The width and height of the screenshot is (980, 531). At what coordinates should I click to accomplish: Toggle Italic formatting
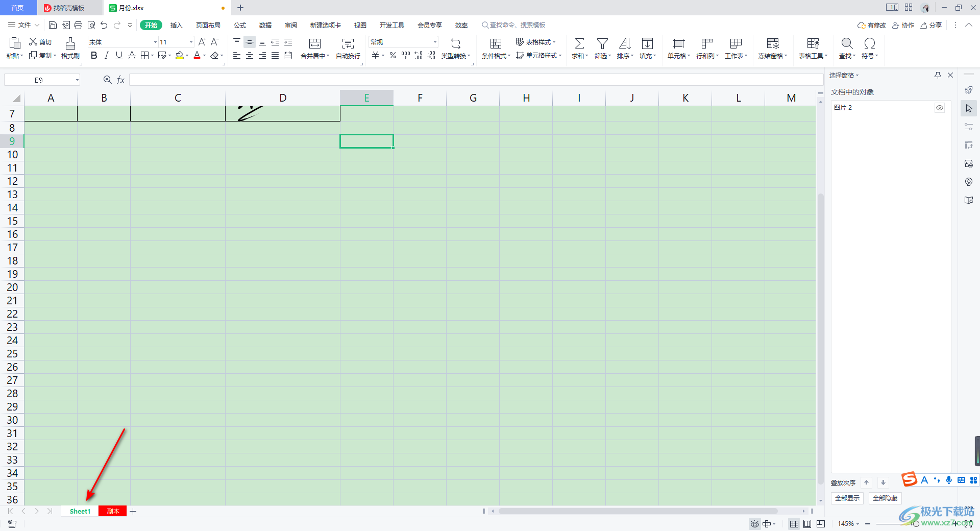coord(106,55)
